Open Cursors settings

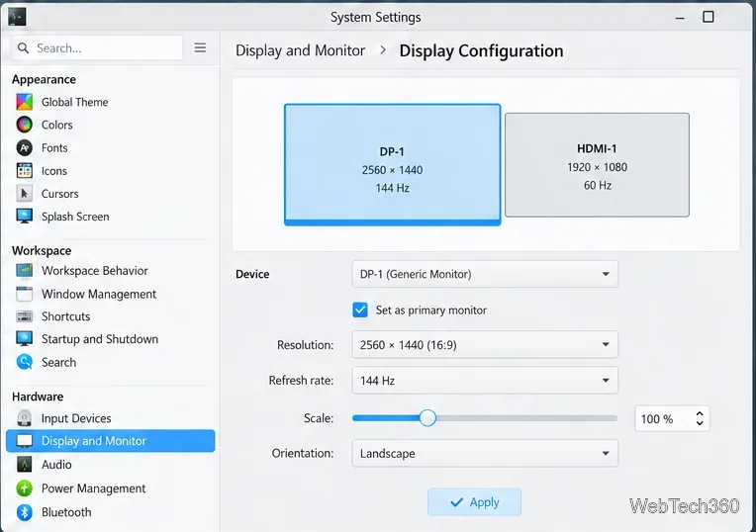59,194
